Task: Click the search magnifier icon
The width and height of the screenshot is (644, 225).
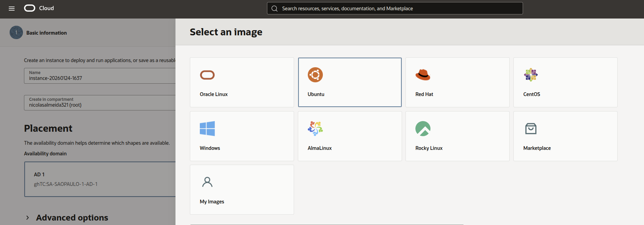Action: coord(275,9)
